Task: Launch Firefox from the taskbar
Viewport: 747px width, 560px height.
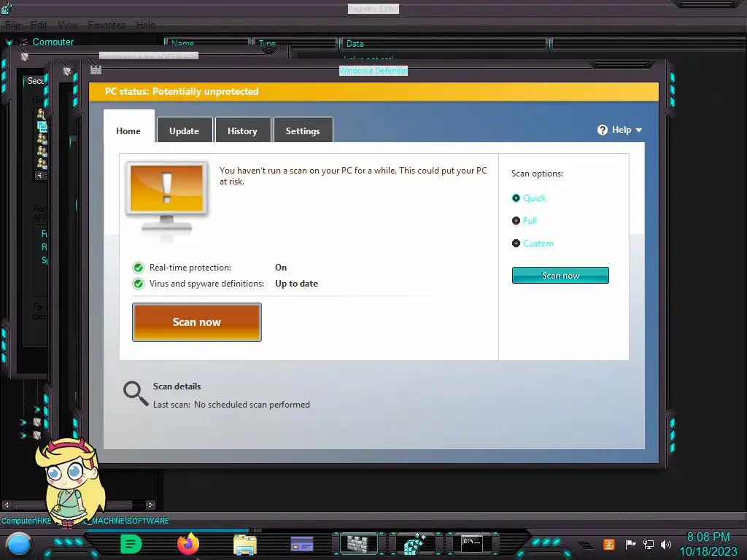Action: coord(188,544)
